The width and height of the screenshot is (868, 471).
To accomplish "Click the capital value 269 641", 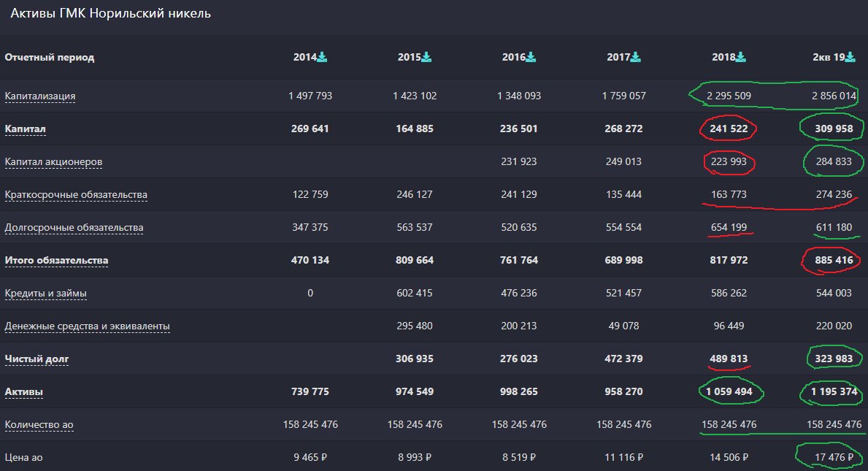I will pyautogui.click(x=310, y=129).
